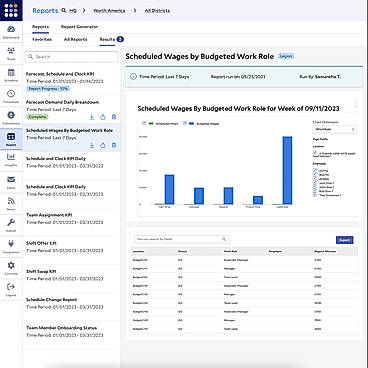Viewport: 368px width, 368px height.
Task: Share the Scheduled Wages By Budgeted Work Role report
Action: (103, 145)
